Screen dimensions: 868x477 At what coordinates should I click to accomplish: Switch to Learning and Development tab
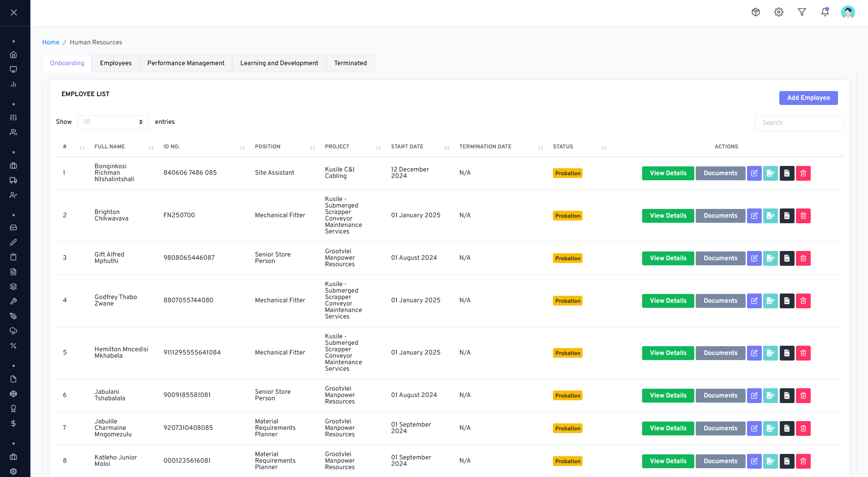click(279, 63)
